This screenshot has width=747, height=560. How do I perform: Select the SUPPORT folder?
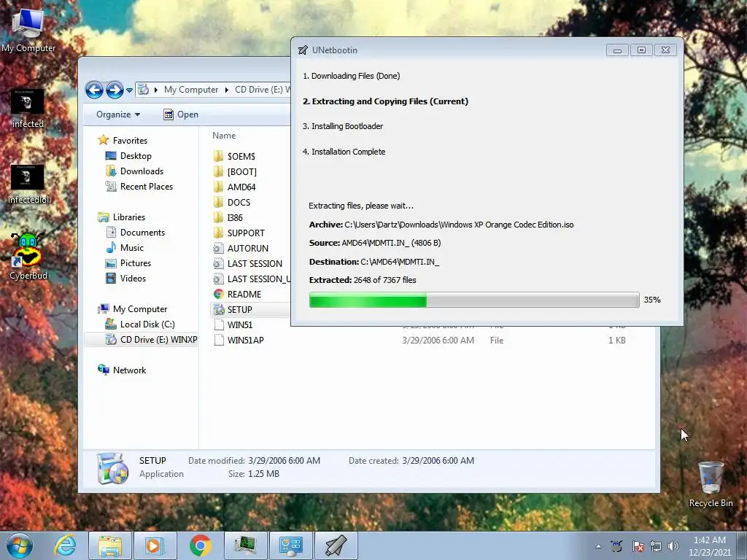click(239, 233)
